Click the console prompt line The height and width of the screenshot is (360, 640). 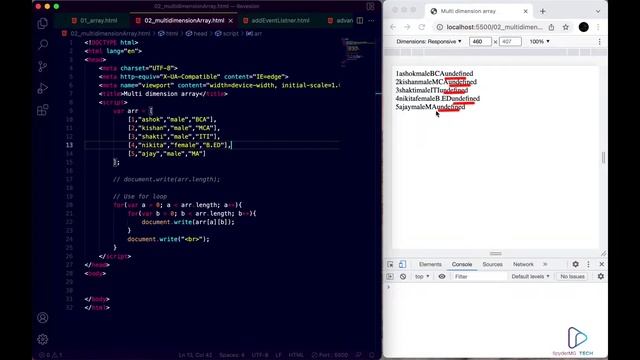[x=496, y=287]
